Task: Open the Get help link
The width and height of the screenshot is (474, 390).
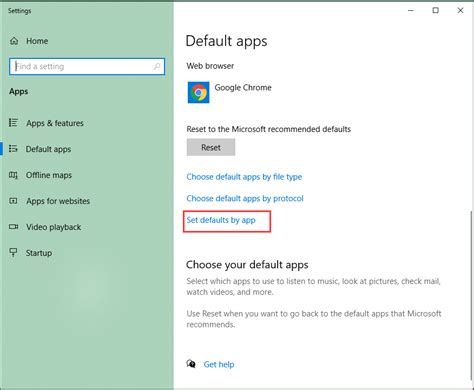Action: (x=219, y=364)
